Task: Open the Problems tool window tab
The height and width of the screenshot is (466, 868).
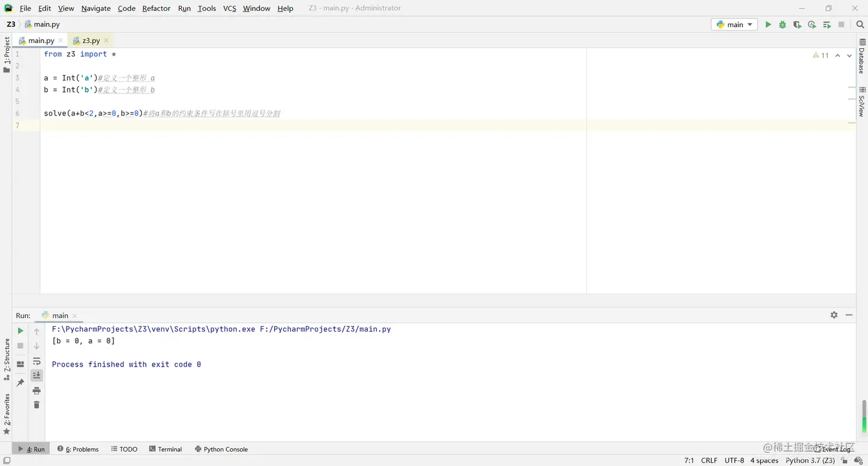Action: point(77,449)
